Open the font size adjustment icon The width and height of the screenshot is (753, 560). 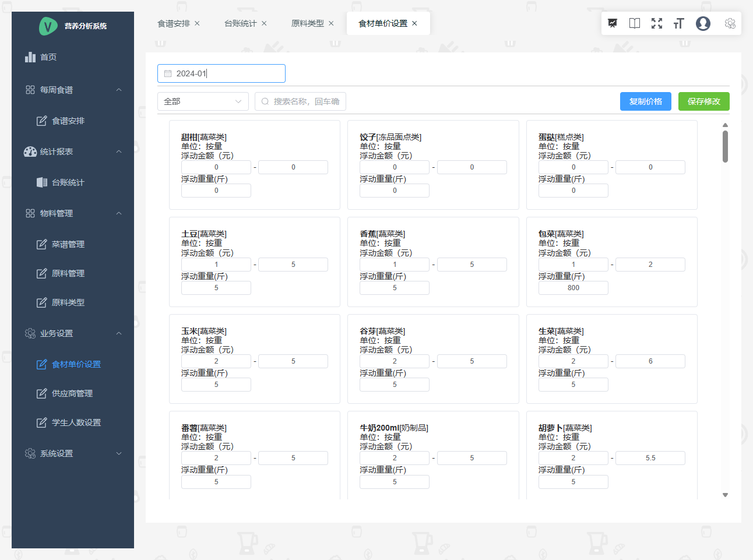678,23
